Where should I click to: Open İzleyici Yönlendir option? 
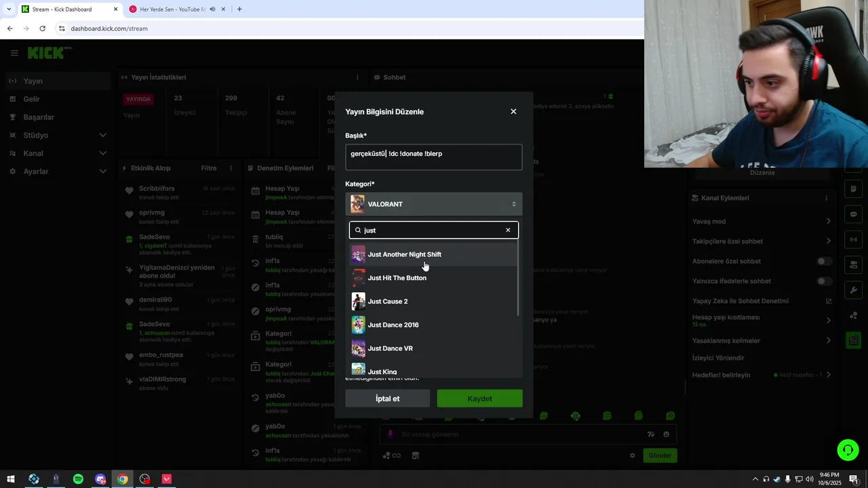point(718,358)
